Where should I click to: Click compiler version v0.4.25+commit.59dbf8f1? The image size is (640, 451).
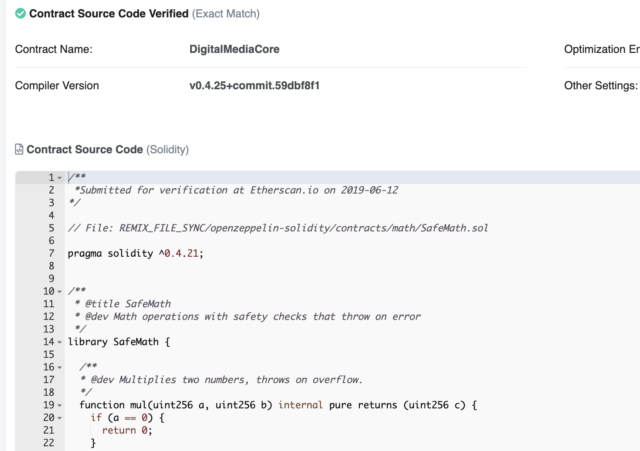pyautogui.click(x=254, y=85)
